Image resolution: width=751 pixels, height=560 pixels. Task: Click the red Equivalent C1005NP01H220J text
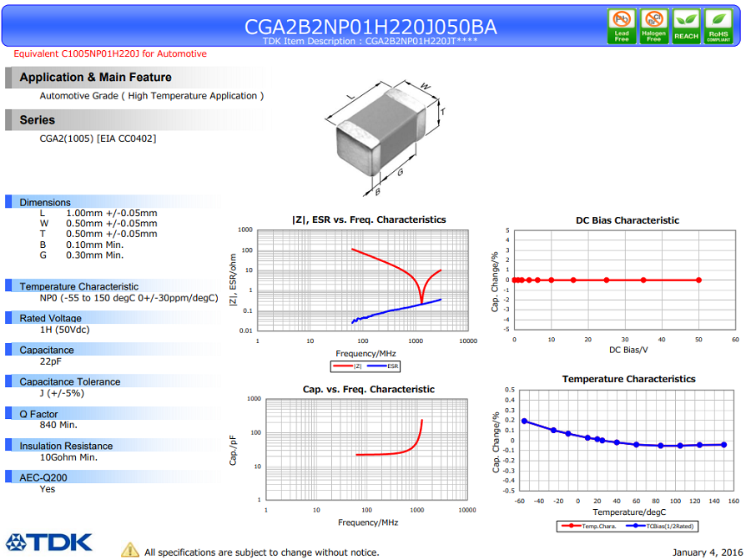(x=110, y=53)
